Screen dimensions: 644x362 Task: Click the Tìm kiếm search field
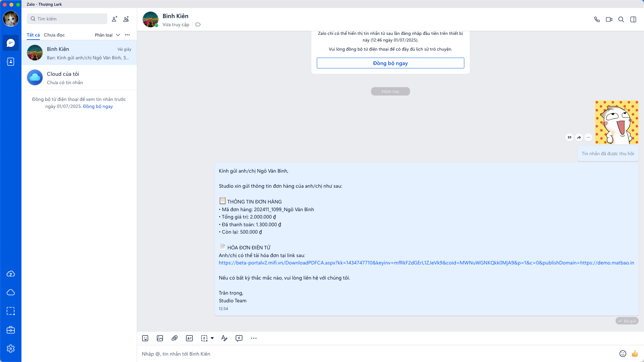pos(67,19)
